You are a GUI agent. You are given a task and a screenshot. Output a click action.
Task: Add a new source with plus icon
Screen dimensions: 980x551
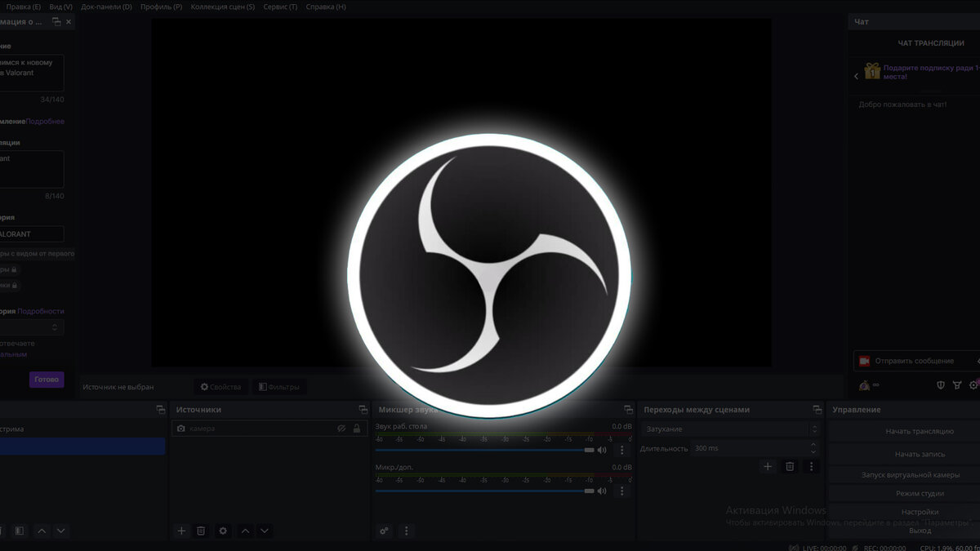coord(182,531)
